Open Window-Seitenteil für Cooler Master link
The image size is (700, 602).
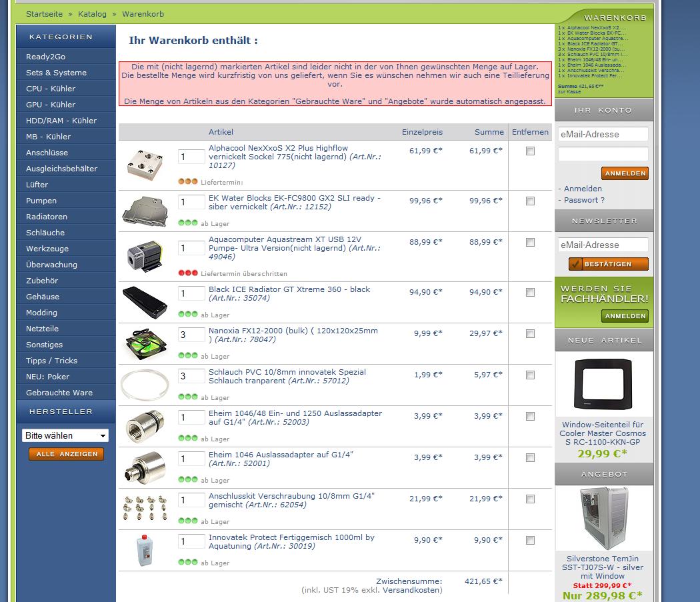603,433
